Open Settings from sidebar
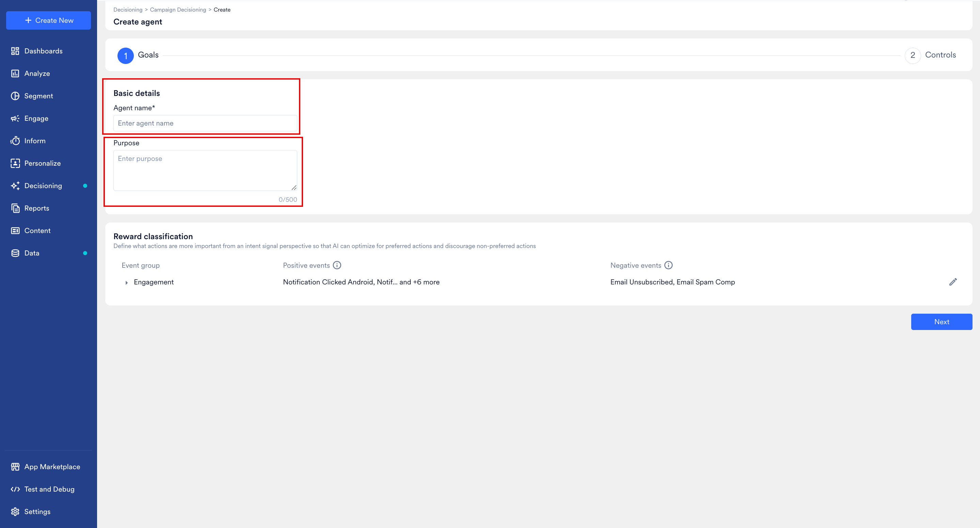 (x=37, y=512)
